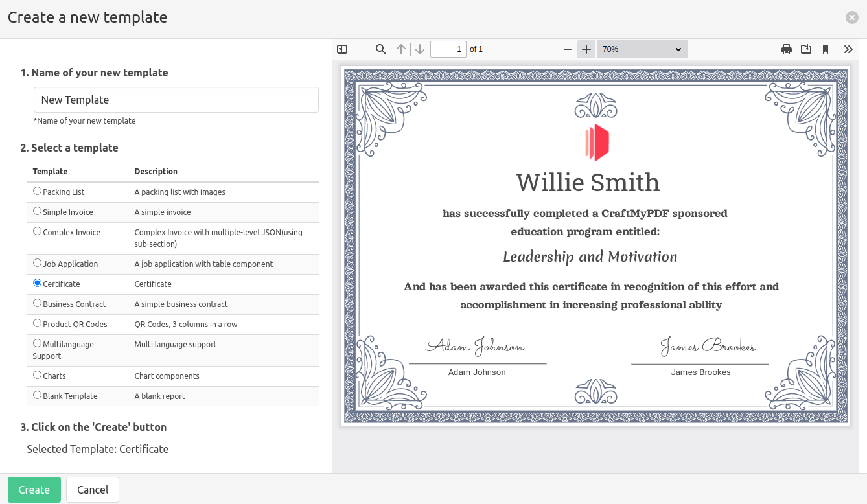Select the Complex Invoice template

click(x=37, y=231)
